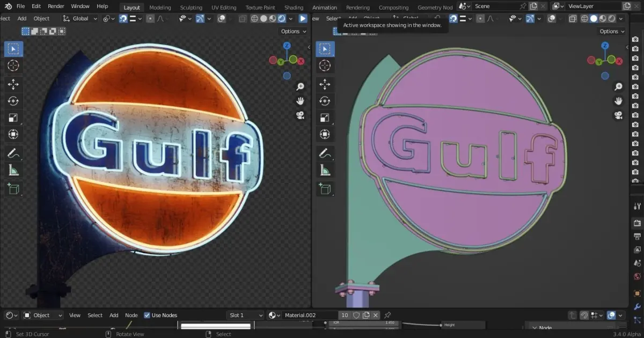This screenshot has width=644, height=338.
Task: Click red X axis on right navigation gizmo
Action: 619,61
